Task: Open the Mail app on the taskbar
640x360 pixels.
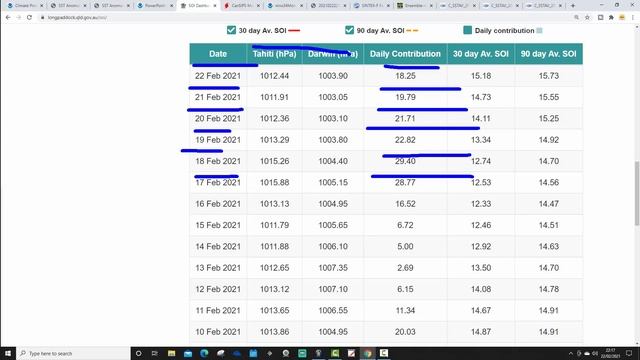Action: pos(188,353)
